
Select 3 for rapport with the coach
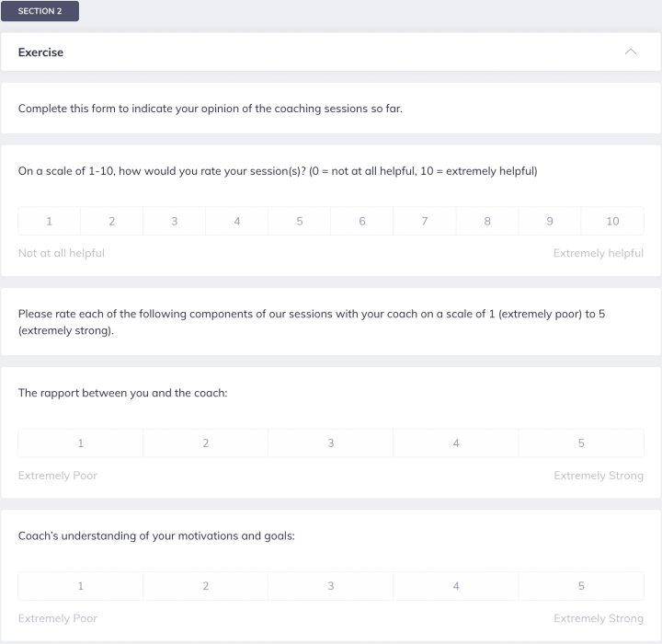(331, 443)
